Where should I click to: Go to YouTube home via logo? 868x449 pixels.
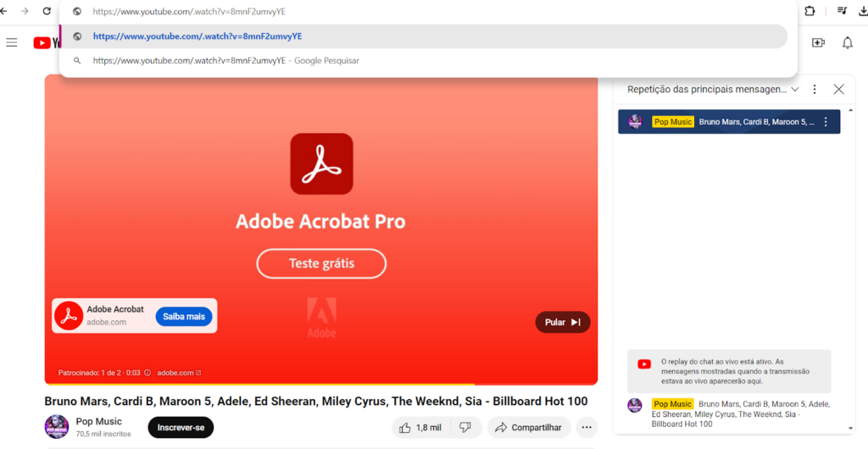pos(47,42)
